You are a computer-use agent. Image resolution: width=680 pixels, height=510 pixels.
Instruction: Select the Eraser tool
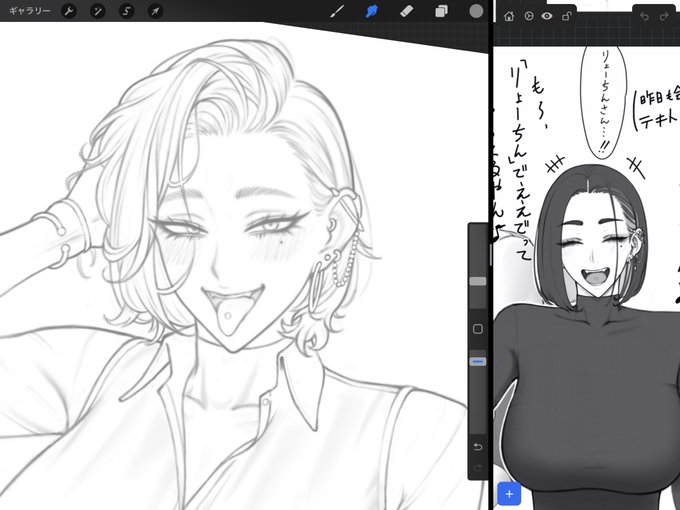tap(406, 11)
